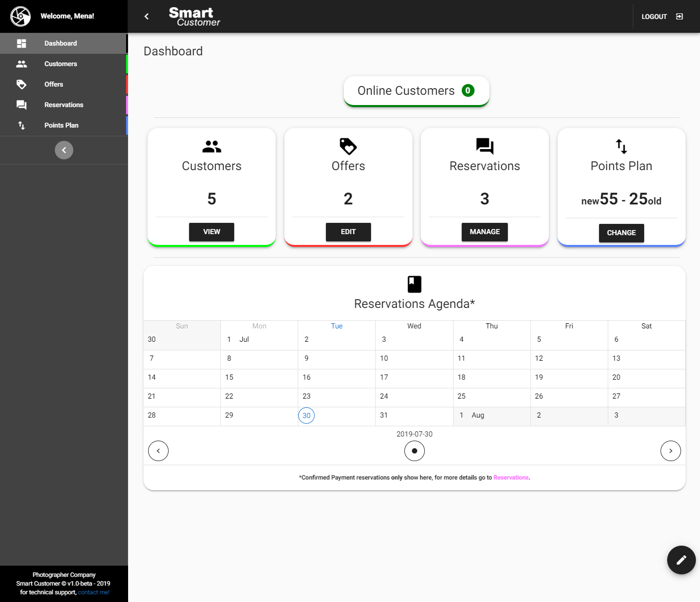Click the camera shutter logo icon
The image size is (700, 602).
tap(20, 16)
